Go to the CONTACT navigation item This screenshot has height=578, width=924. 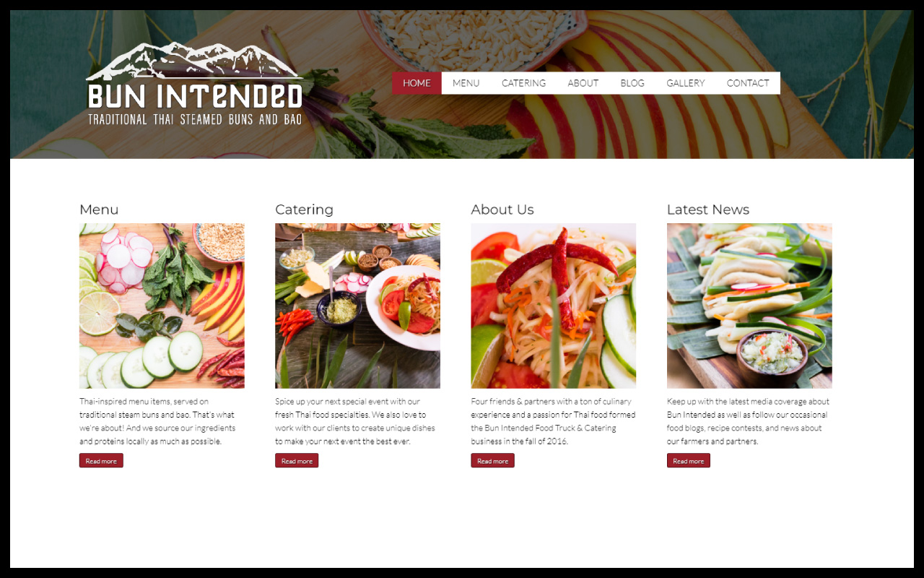coord(748,83)
